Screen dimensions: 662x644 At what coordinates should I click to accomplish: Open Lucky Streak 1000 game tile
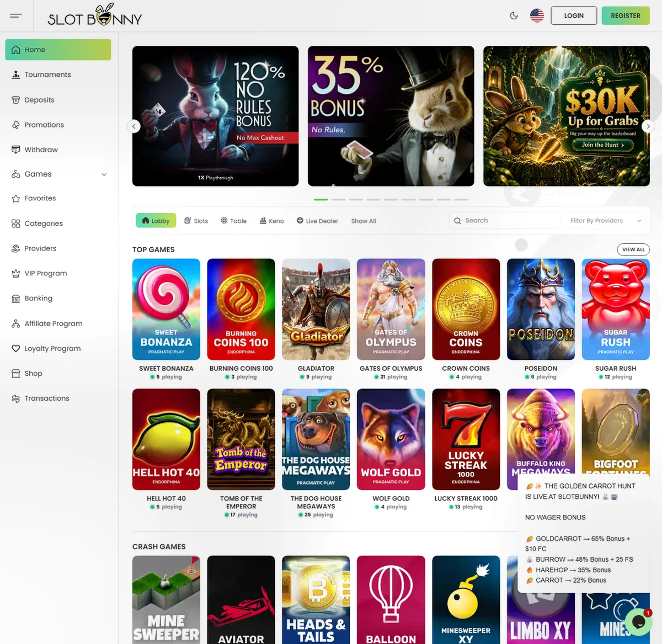pyautogui.click(x=466, y=439)
